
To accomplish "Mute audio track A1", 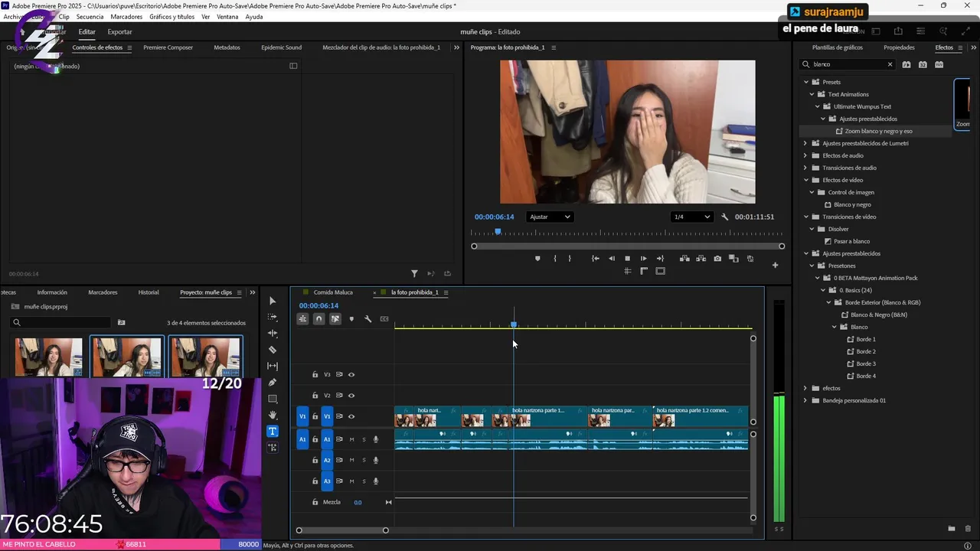I will 351,439.
